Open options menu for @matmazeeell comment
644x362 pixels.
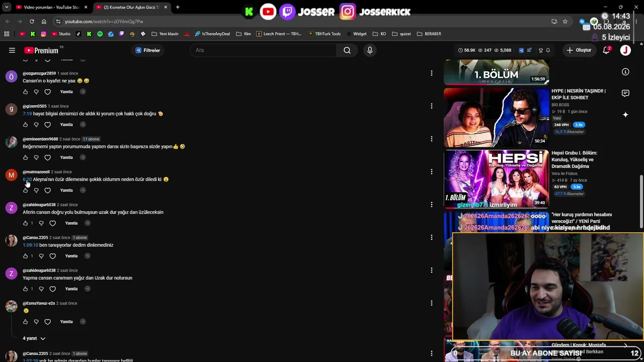[x=431, y=171]
